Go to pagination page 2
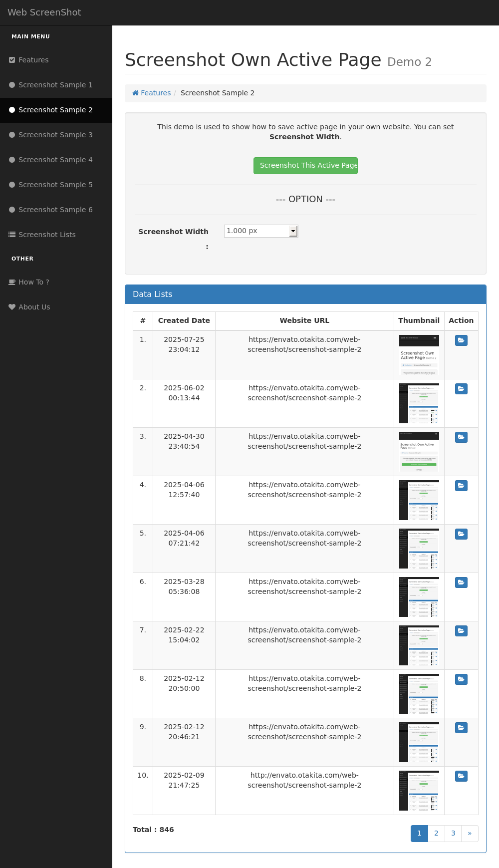This screenshot has width=499, height=868. 436,834
